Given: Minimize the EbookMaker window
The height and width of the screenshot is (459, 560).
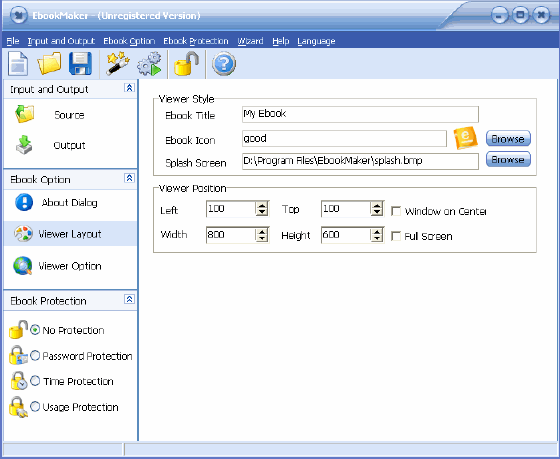Looking at the screenshot, I should tap(499, 15).
